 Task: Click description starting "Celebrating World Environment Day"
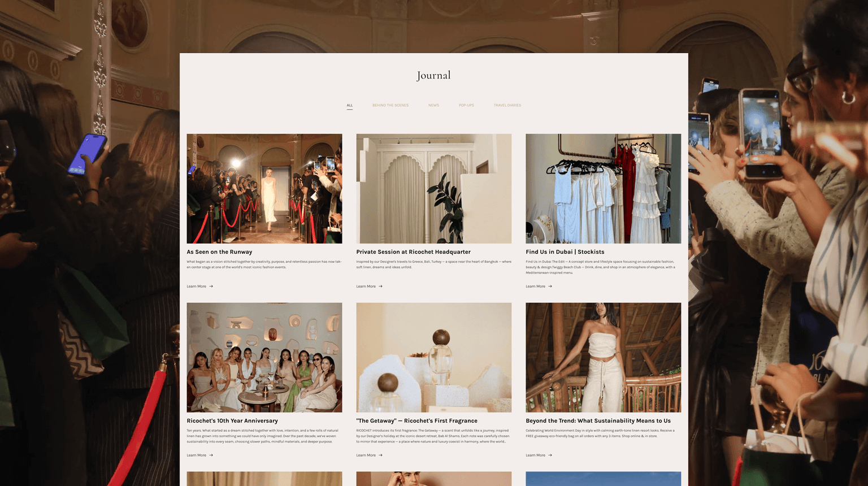[x=600, y=433]
